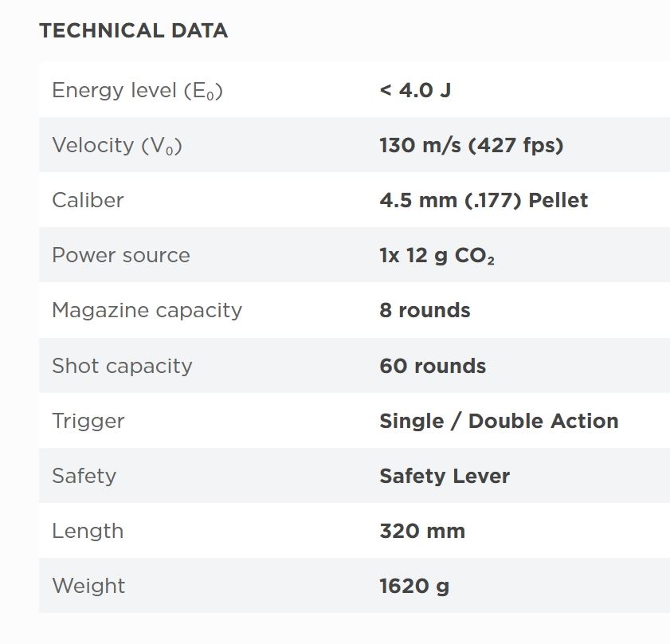Select the 4.5 mm (.177) Pellet value
The width and height of the screenshot is (670, 644).
(484, 200)
